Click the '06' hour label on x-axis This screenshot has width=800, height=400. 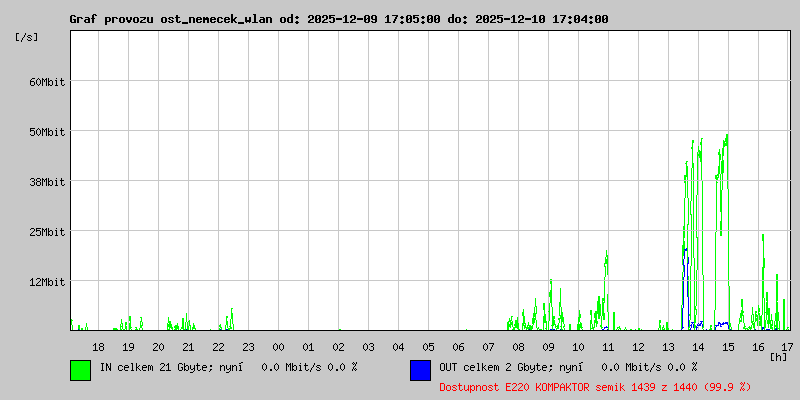[458, 347]
